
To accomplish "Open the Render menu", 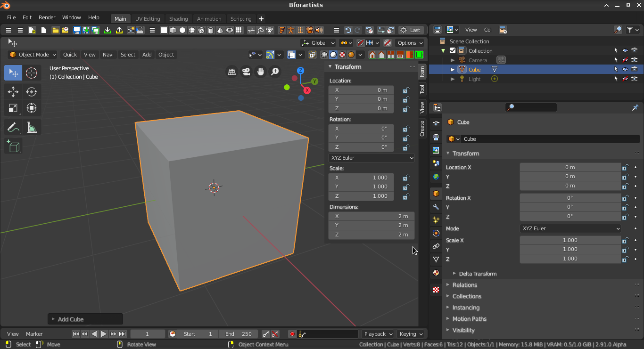I will [47, 17].
